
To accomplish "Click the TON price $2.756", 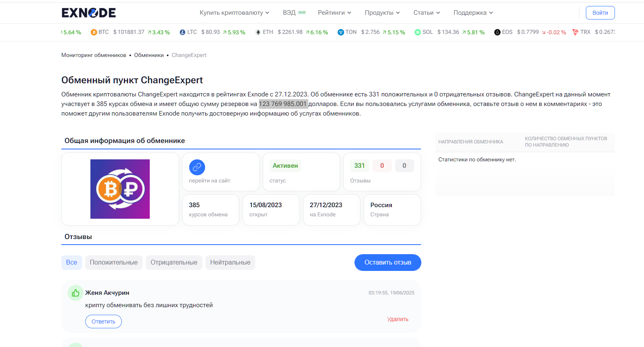I will point(370,32).
